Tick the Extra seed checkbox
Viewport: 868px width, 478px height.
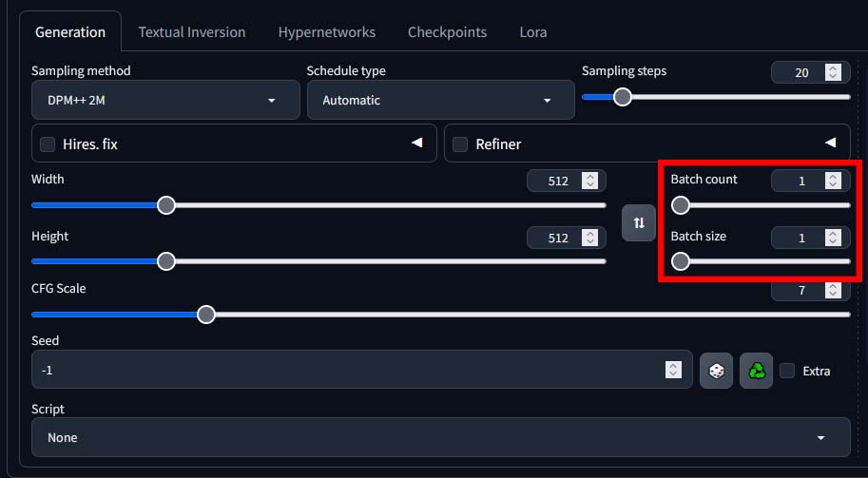click(x=787, y=371)
